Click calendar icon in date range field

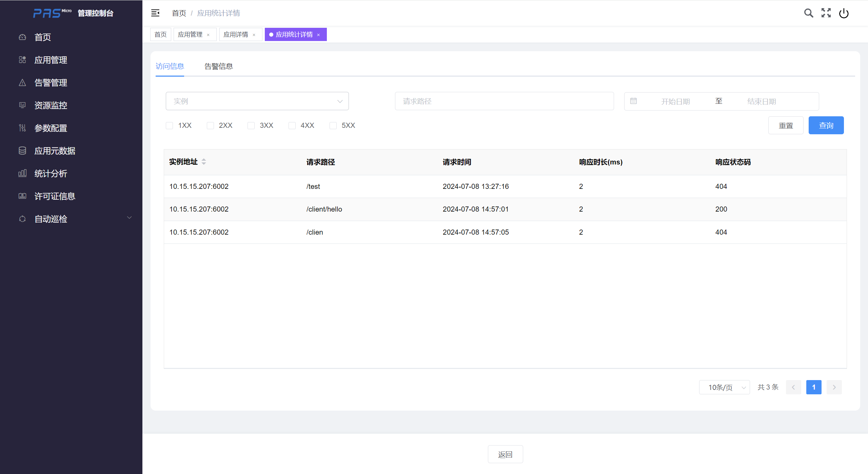pyautogui.click(x=633, y=101)
